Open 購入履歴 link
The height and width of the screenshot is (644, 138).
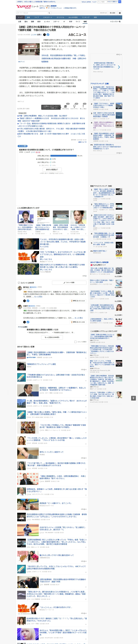[112, 13]
